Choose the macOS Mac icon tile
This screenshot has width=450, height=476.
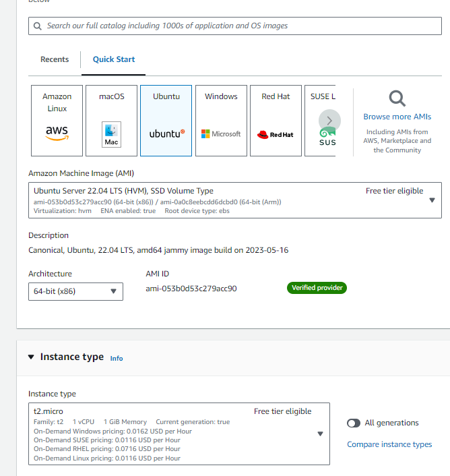click(x=111, y=121)
